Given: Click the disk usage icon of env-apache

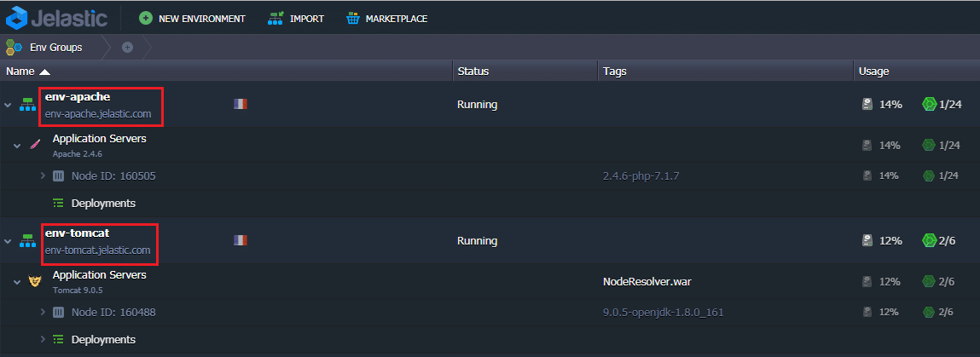Looking at the screenshot, I should (x=867, y=104).
